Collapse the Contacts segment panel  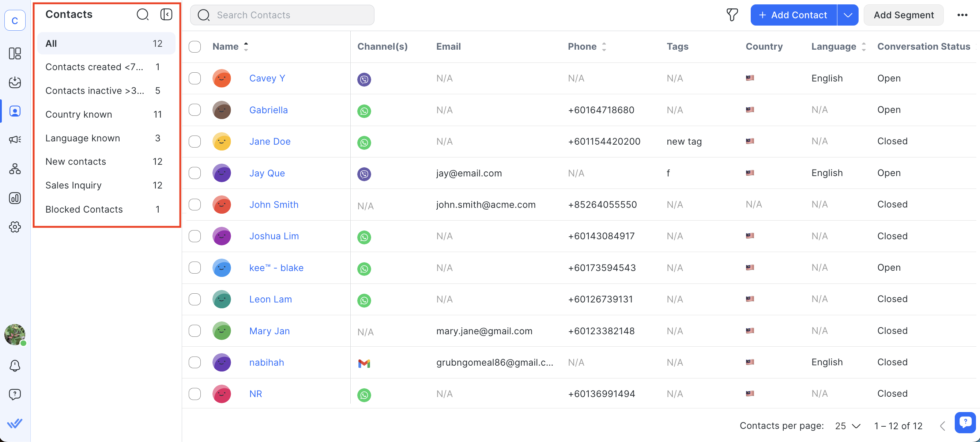(166, 15)
